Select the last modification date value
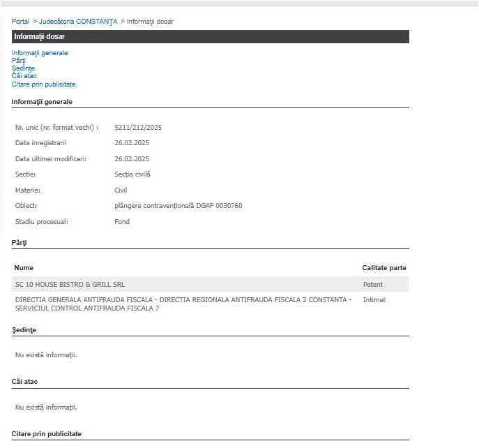479x448 pixels. (132, 159)
